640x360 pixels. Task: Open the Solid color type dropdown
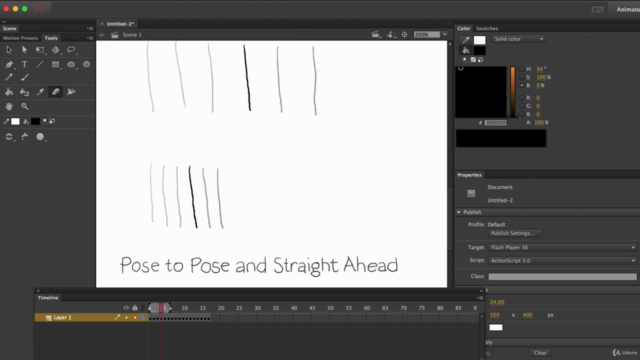pyautogui.click(x=519, y=39)
